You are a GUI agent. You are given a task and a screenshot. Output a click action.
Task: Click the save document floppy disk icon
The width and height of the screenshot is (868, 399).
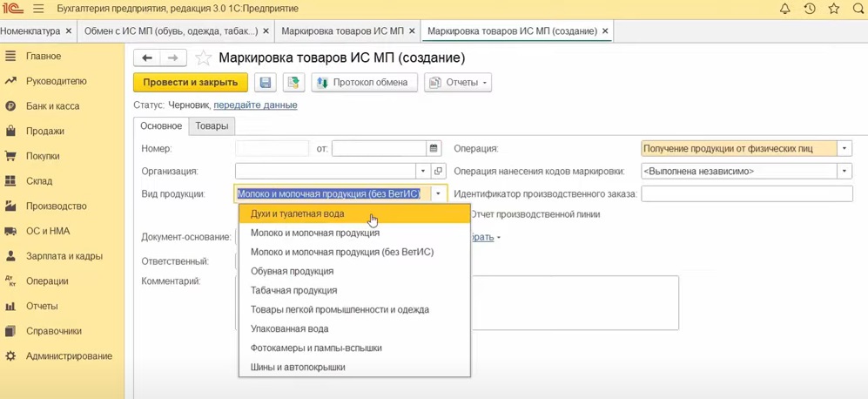point(266,83)
